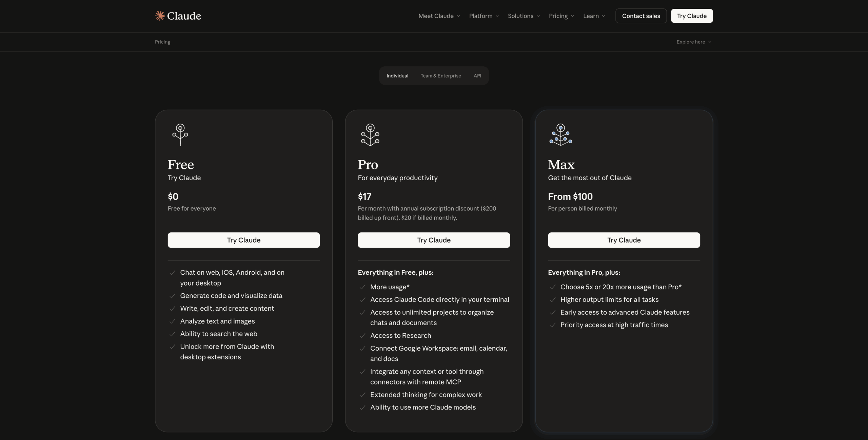Click the Pro plan branching icon
This screenshot has width=868, height=440.
370,134
